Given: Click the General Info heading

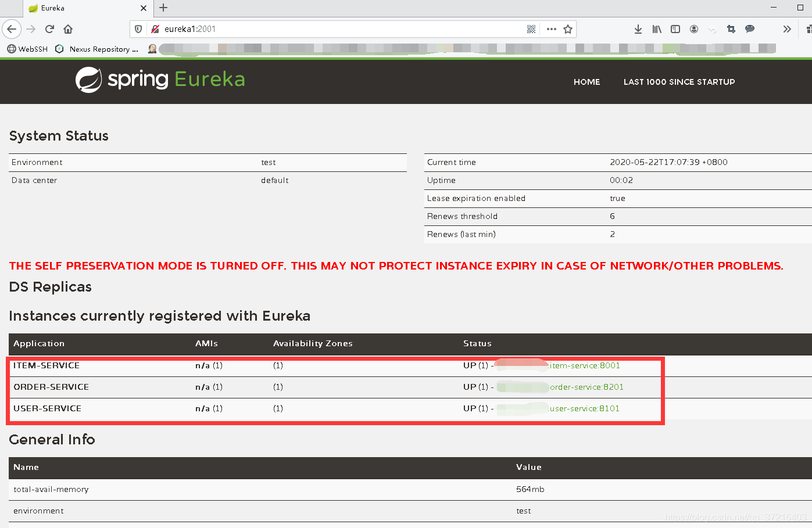Looking at the screenshot, I should 52,440.
